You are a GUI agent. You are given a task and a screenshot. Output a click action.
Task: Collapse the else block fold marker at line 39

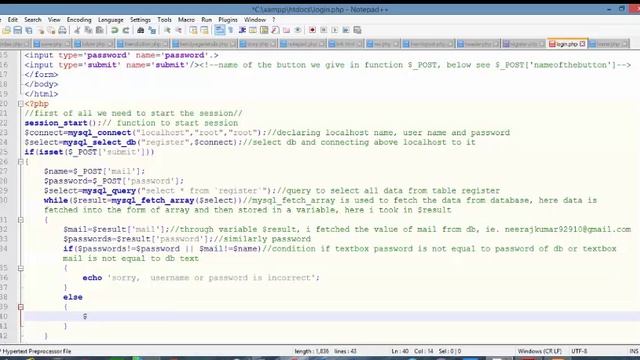pyautogui.click(x=20, y=307)
